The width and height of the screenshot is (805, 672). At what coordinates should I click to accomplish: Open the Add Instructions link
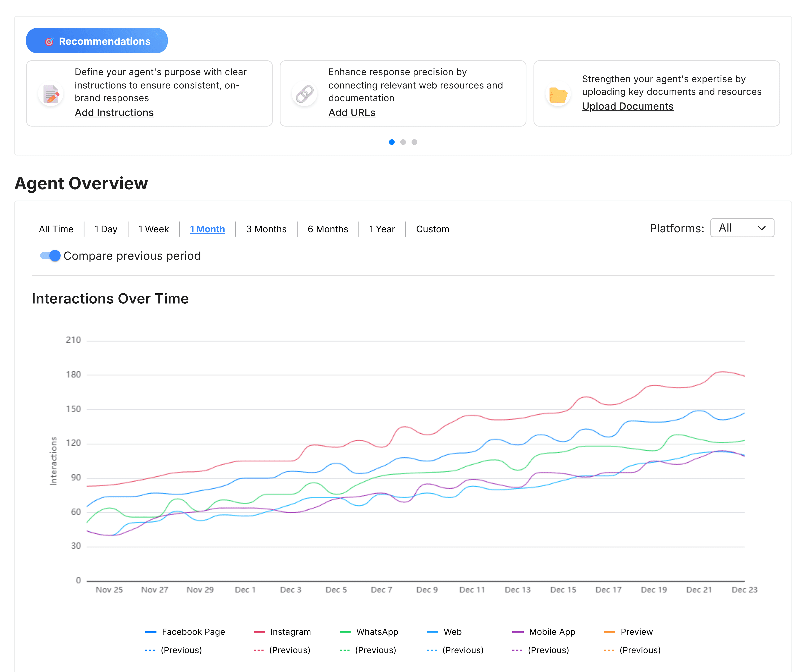(x=114, y=113)
